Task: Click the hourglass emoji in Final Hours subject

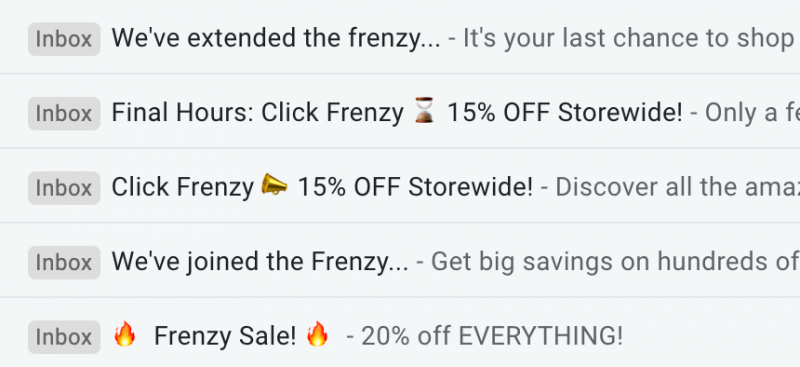Action: [424, 111]
